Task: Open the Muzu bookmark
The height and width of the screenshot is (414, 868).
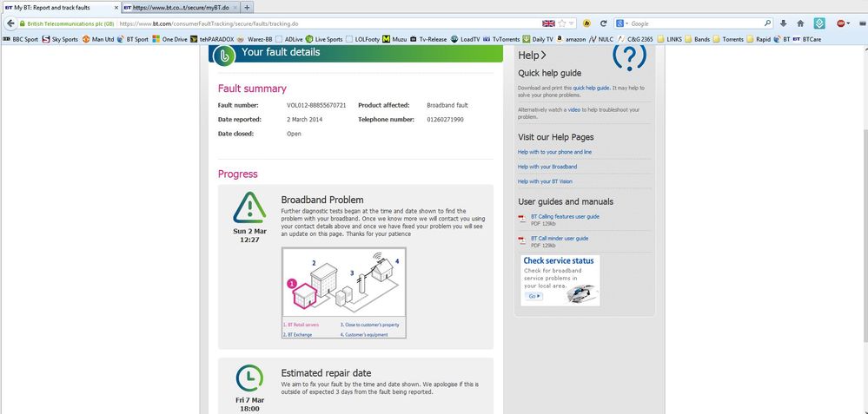Action: pos(394,39)
